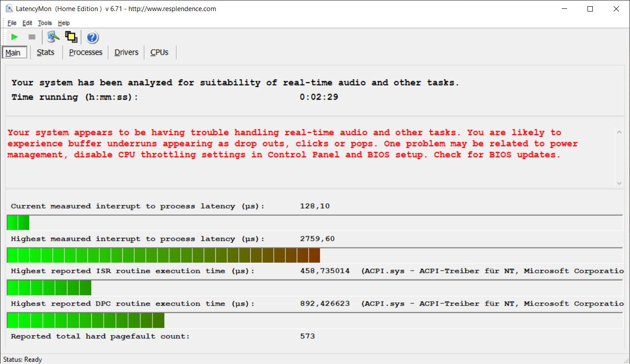Click the DPC time value 892,426623
This screenshot has width=630, height=364.
pos(325,304)
